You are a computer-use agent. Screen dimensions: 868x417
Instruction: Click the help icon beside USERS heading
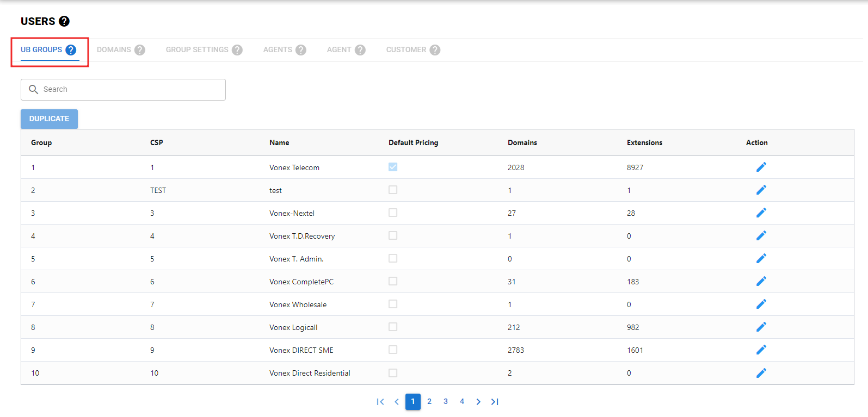(x=64, y=21)
